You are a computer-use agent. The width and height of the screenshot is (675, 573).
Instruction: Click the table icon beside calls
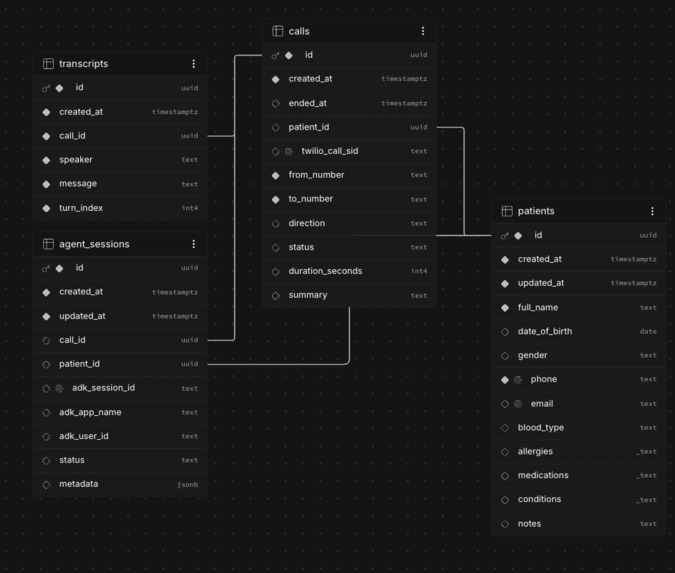278,31
